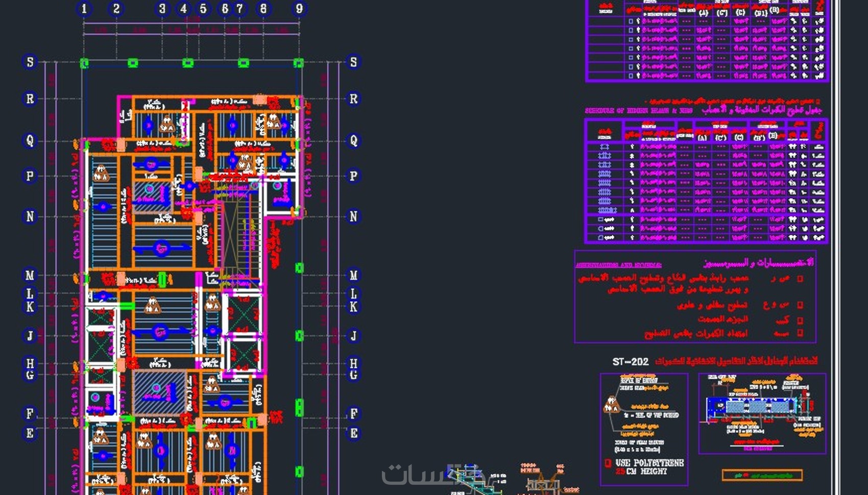Click last red square in abbreviations legend
This screenshot has height=495, width=868.
(800, 333)
